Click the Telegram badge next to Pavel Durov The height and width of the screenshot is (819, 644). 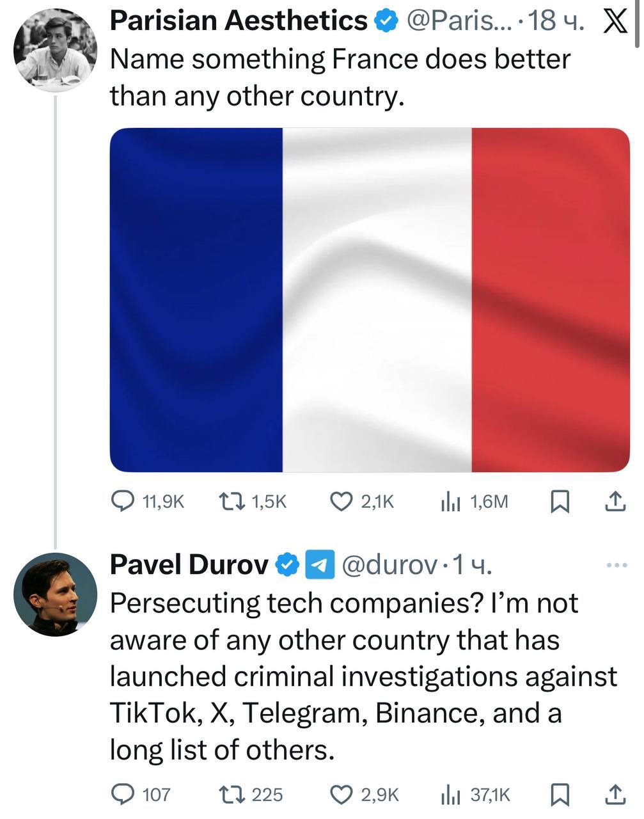click(320, 564)
